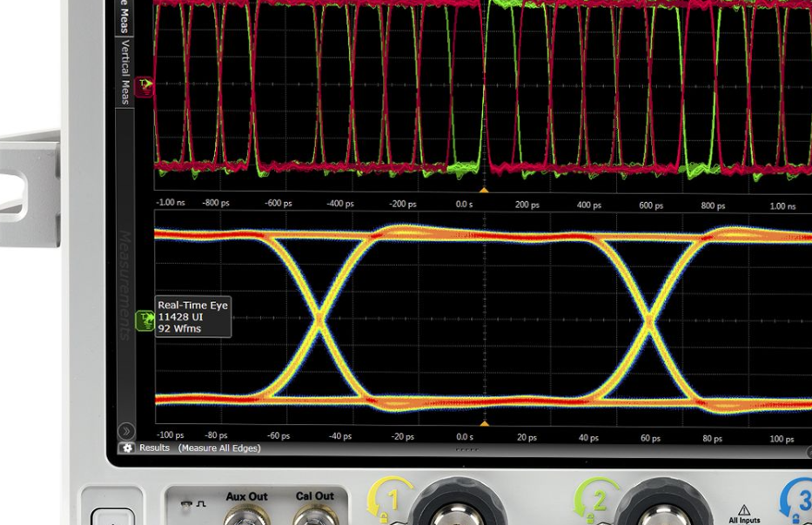Click the Measure All Edges label
Viewport: 812px width, 525px height.
(x=219, y=448)
